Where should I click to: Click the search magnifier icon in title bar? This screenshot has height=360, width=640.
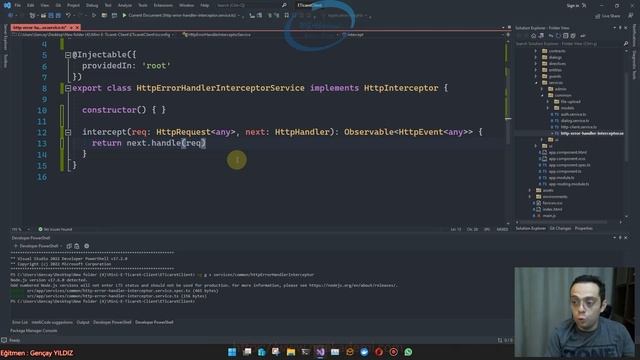tap(284, 5)
